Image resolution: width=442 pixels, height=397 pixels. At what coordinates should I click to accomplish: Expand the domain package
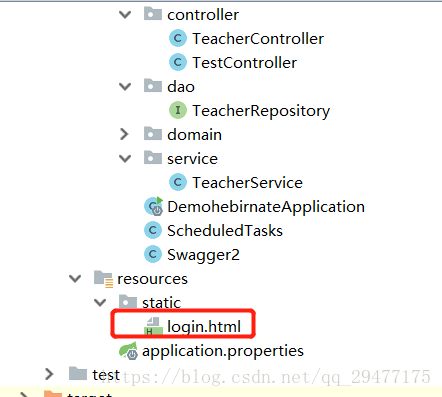(124, 134)
